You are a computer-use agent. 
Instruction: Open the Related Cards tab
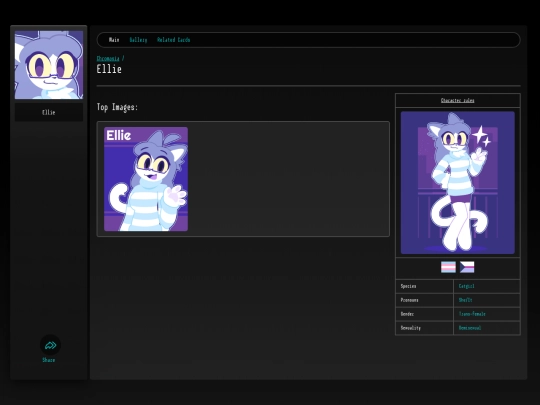tap(174, 40)
